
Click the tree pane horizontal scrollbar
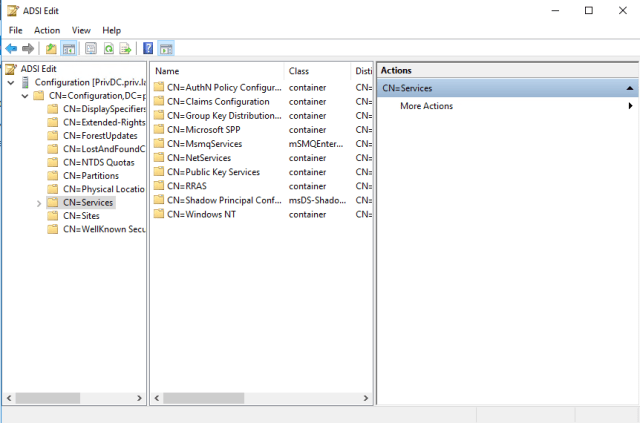pyautogui.click(x=50, y=398)
